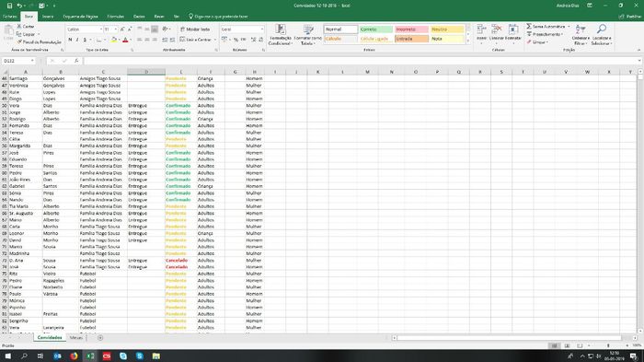Click the increase decimal places icon

point(253,40)
